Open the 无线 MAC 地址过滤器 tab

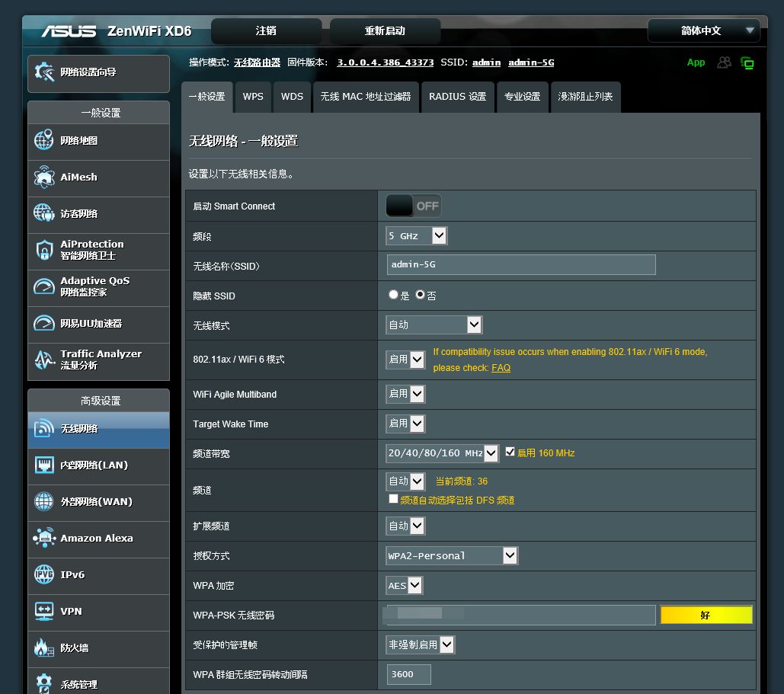366,97
